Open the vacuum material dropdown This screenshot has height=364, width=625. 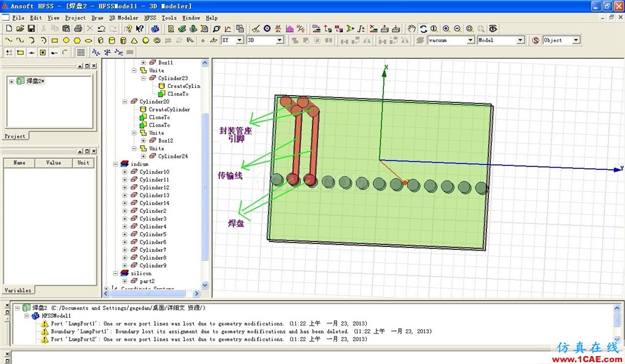tap(471, 40)
